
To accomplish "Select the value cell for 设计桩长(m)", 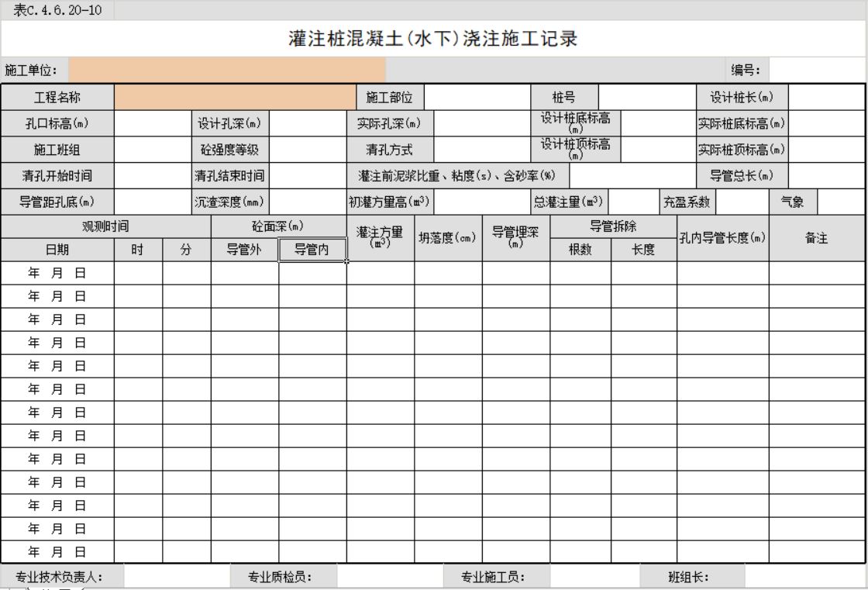I will coord(827,98).
